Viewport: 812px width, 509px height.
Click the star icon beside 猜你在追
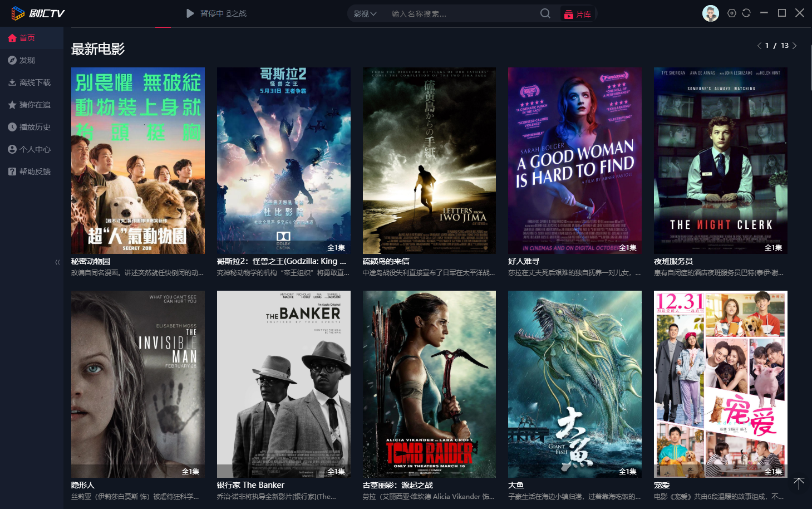12,105
